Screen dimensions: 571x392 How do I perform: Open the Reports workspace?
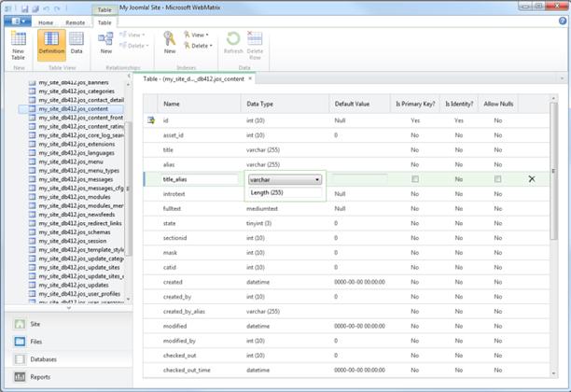pyautogui.click(x=69, y=377)
